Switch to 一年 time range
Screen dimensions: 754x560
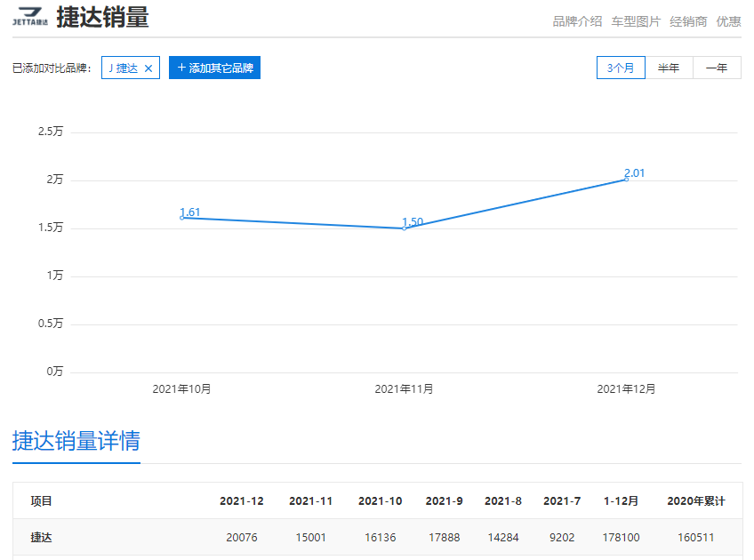[x=717, y=68]
